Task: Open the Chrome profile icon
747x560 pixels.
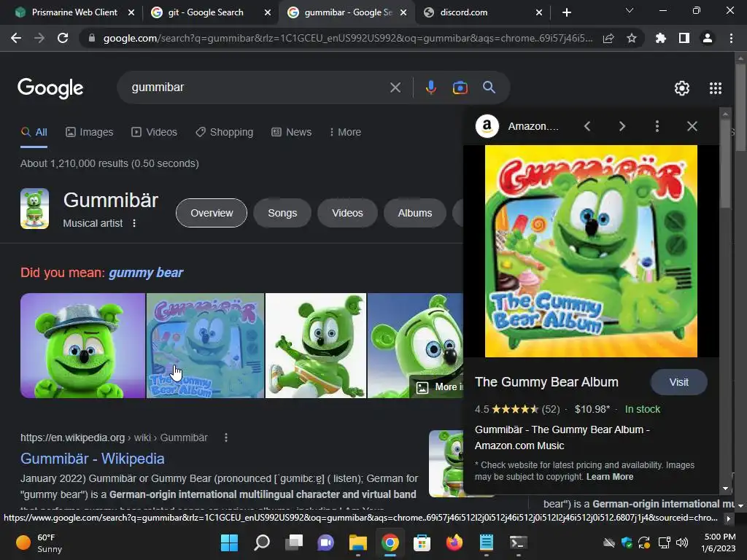Action: (708, 38)
